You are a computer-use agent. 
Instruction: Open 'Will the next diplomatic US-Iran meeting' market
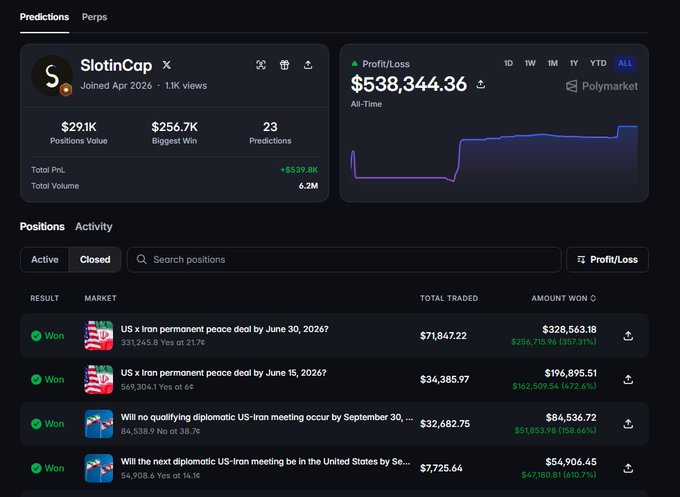pyautogui.click(x=265, y=462)
